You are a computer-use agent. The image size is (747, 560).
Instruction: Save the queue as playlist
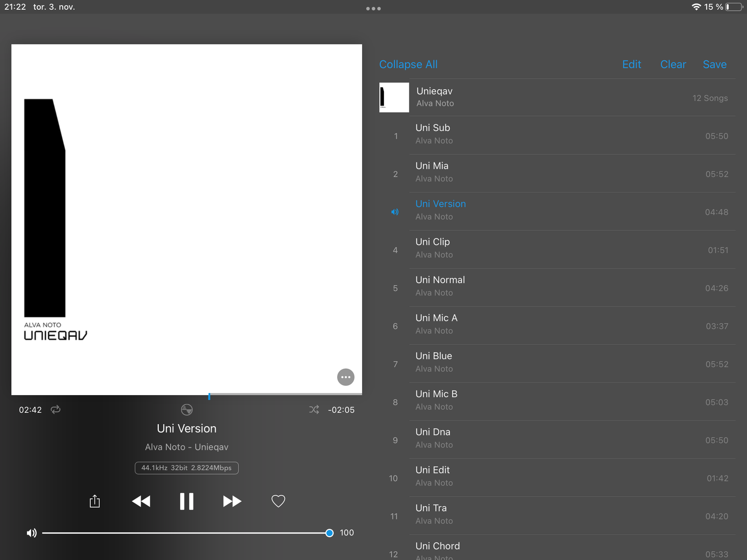coord(715,64)
